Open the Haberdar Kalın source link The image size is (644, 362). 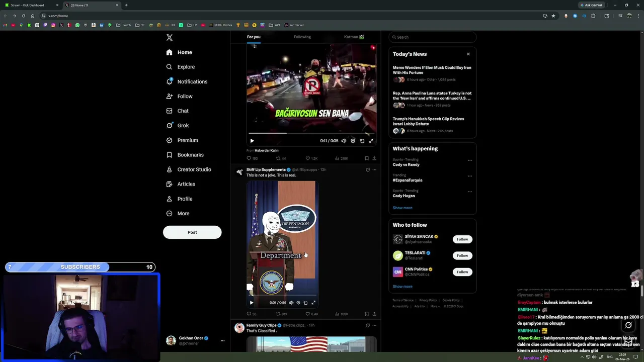click(x=267, y=150)
